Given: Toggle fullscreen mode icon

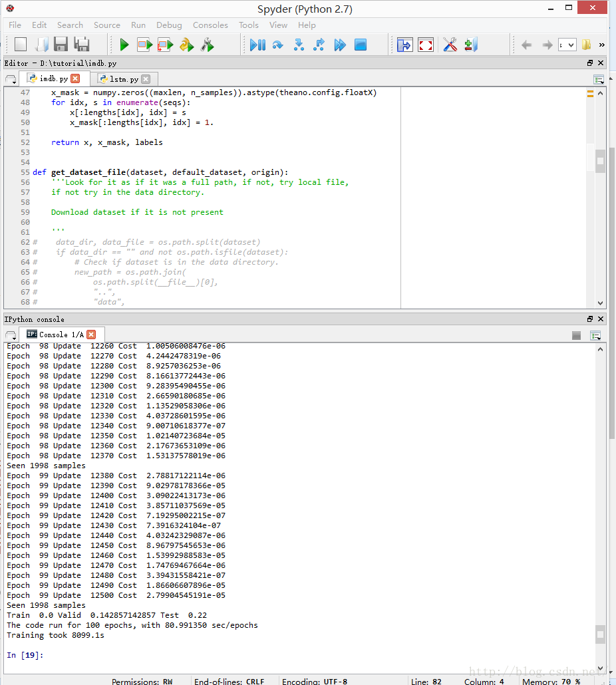Looking at the screenshot, I should (x=426, y=45).
